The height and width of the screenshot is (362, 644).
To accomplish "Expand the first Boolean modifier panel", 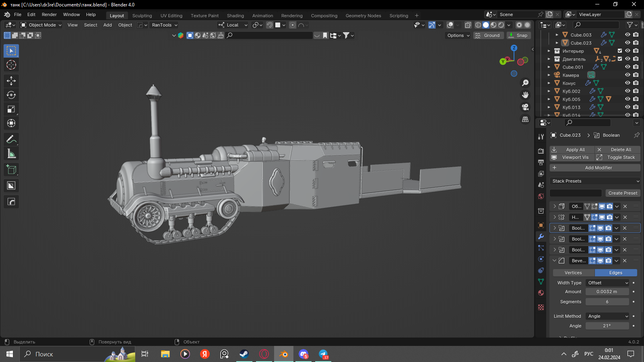I will (555, 228).
